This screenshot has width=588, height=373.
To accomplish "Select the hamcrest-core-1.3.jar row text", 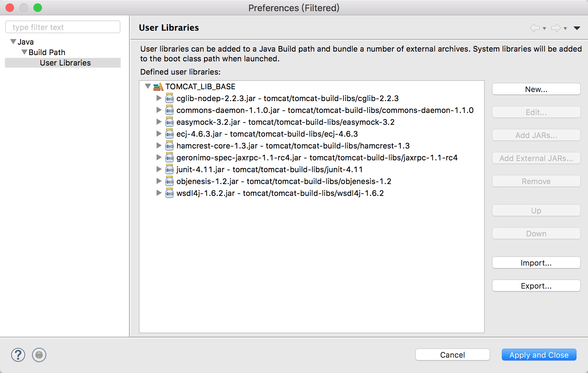I will 293,146.
